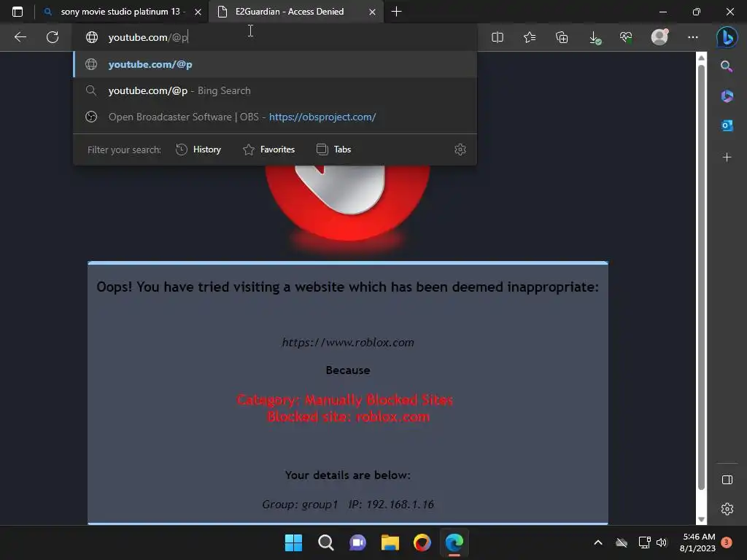747x560 pixels.
Task: Open split screen view
Action: pyautogui.click(x=498, y=37)
